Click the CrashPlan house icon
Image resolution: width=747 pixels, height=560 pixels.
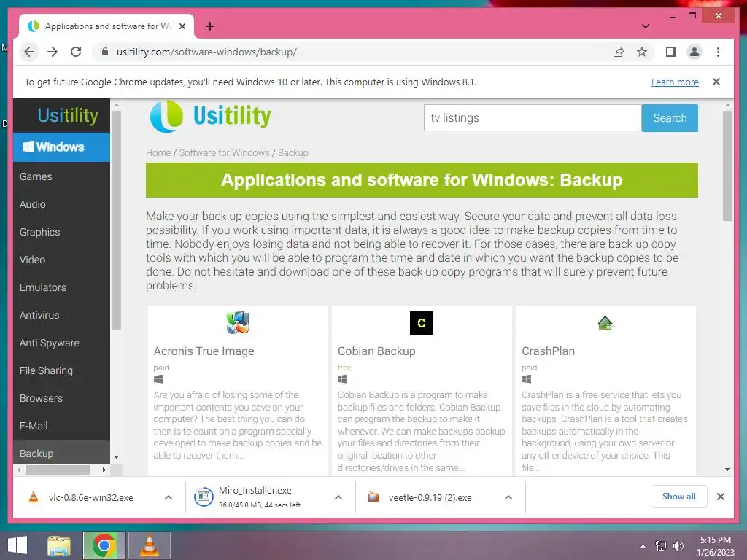click(x=605, y=323)
